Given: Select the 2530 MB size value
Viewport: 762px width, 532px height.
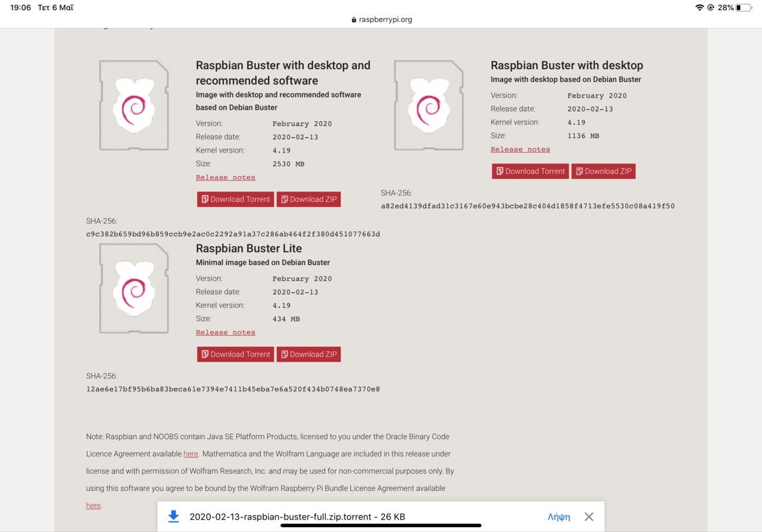Looking at the screenshot, I should pyautogui.click(x=288, y=164).
